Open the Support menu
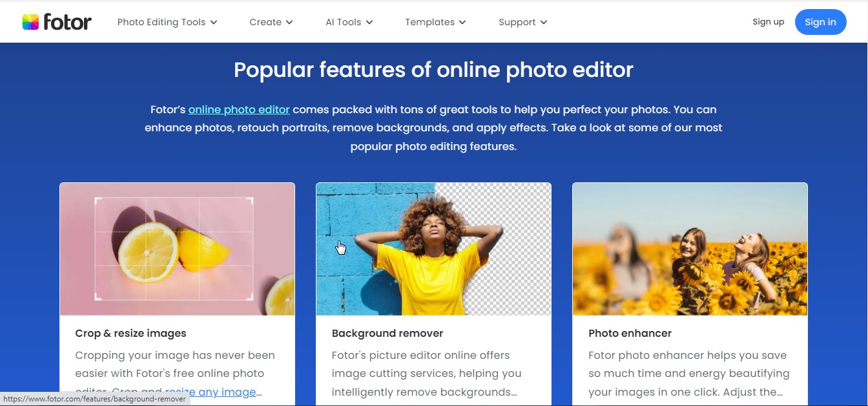 523,22
